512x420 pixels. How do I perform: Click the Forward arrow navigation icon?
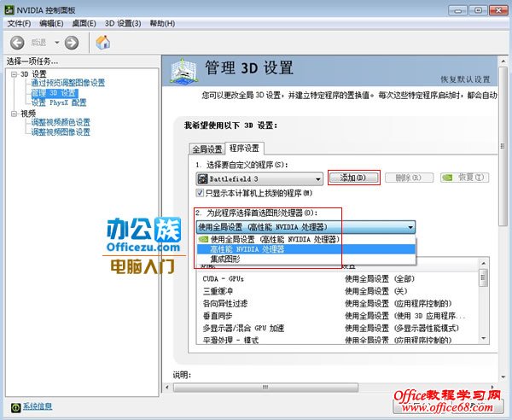pos(72,43)
